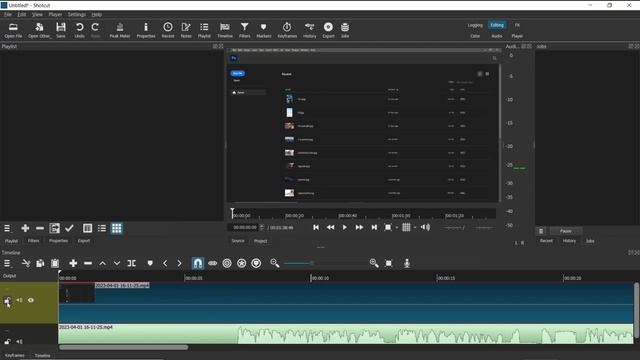Open the Jobs panel from the main toolbar
The image size is (640, 360).
point(345,30)
